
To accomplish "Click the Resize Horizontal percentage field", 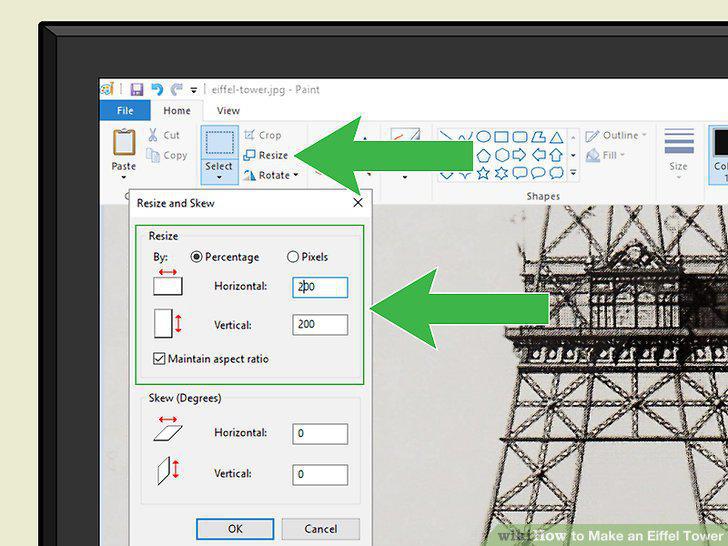I will click(x=320, y=287).
